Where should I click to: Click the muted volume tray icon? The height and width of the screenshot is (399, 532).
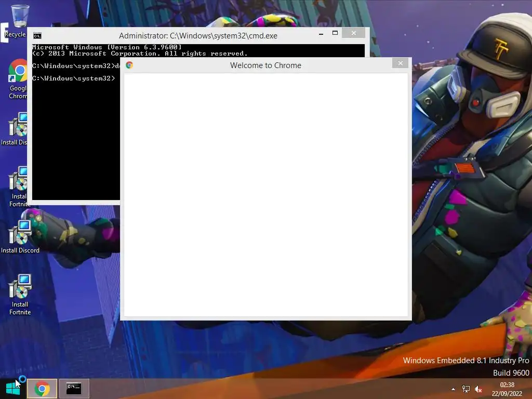pyautogui.click(x=478, y=389)
